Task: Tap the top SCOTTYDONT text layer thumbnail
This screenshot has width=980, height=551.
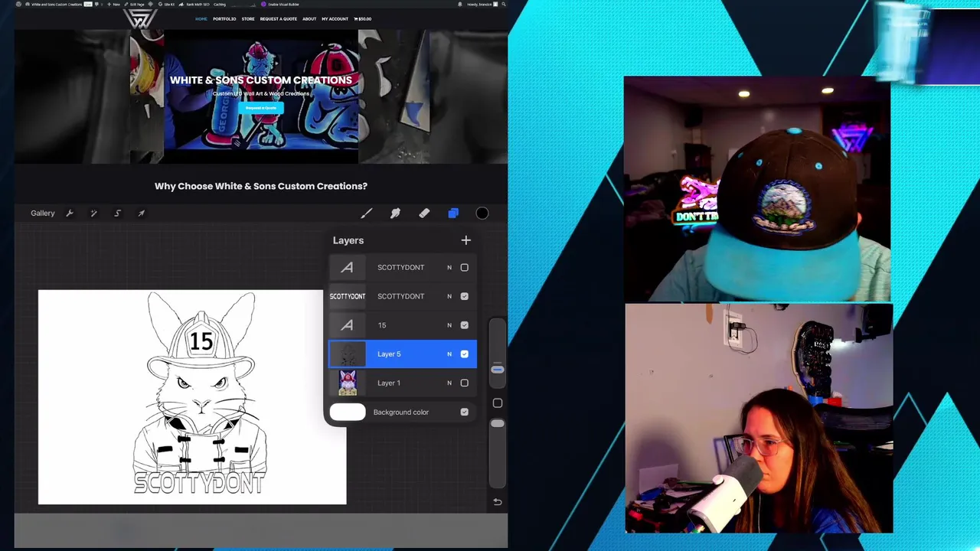Action: point(348,268)
